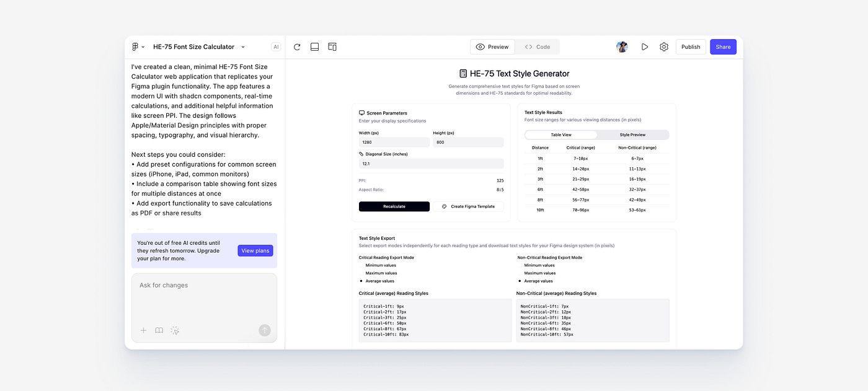This screenshot has width=868, height=391.
Task: Click the Diagonal Size inches field
Action: tap(432, 164)
